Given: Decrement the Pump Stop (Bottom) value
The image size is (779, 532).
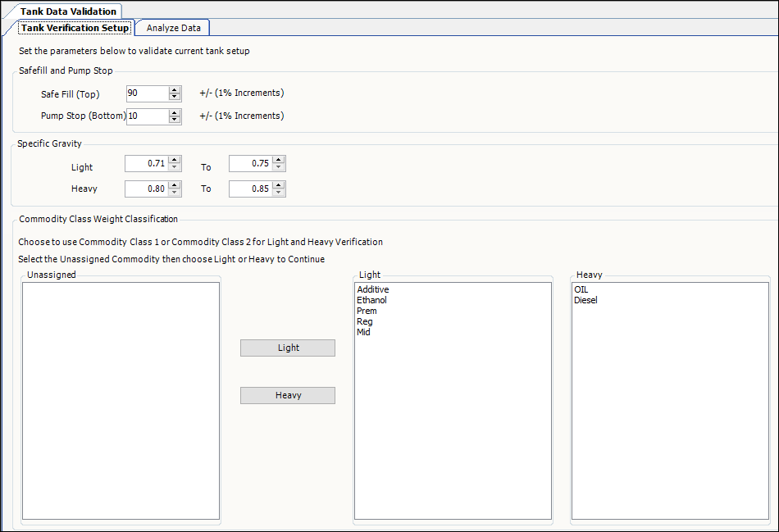Looking at the screenshot, I should (x=175, y=120).
